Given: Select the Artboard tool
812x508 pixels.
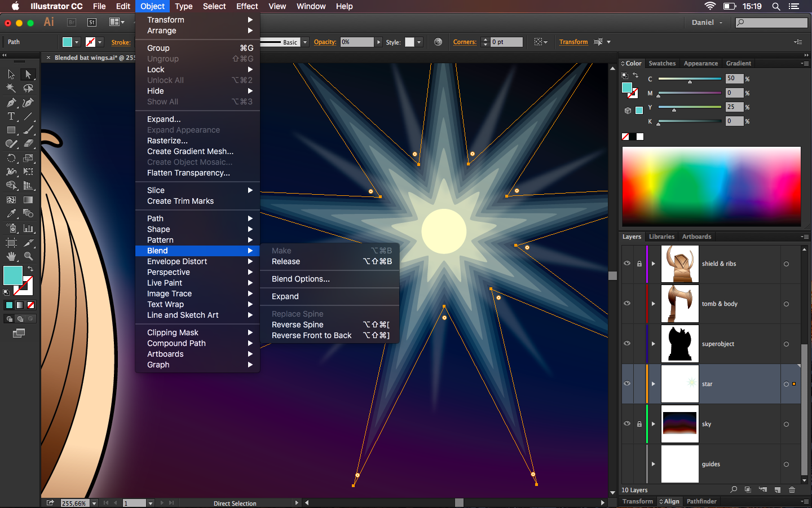Looking at the screenshot, I should point(11,243).
